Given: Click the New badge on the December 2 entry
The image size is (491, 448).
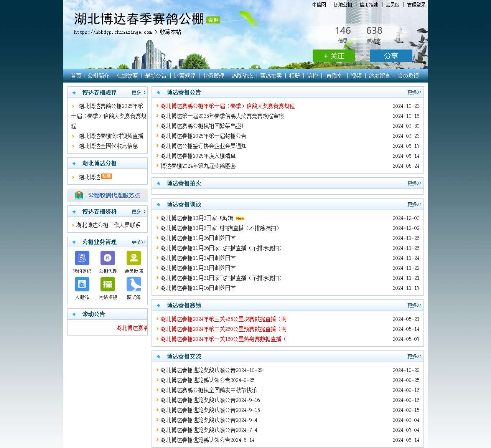Looking at the screenshot, I should pyautogui.click(x=240, y=218).
